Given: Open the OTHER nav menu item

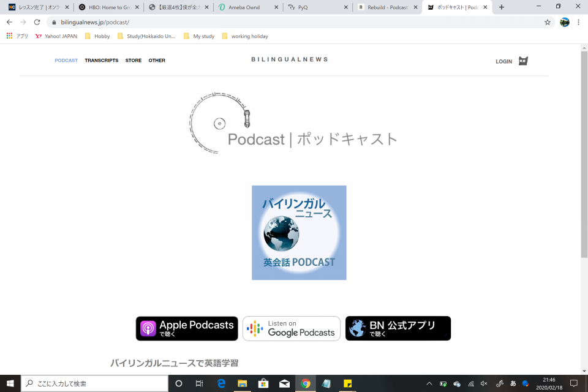Looking at the screenshot, I should (x=157, y=61).
